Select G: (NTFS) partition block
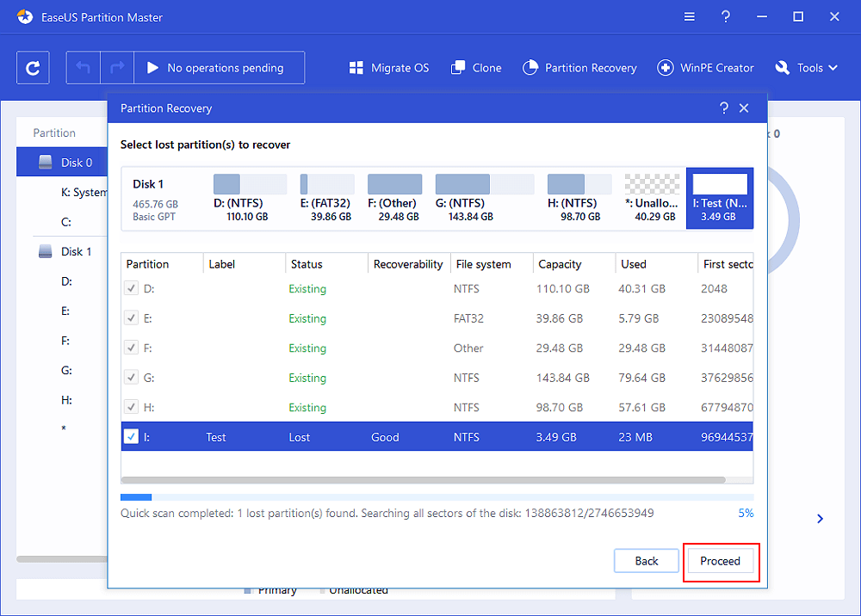The width and height of the screenshot is (861, 616). (x=485, y=198)
